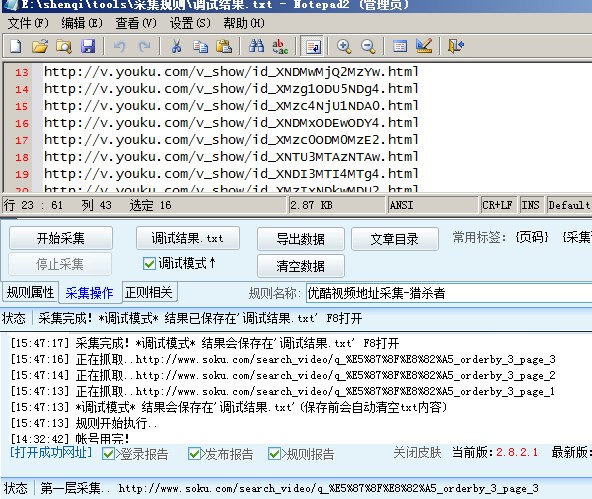
Task: Insert the {页码} common tag
Action: (532, 237)
